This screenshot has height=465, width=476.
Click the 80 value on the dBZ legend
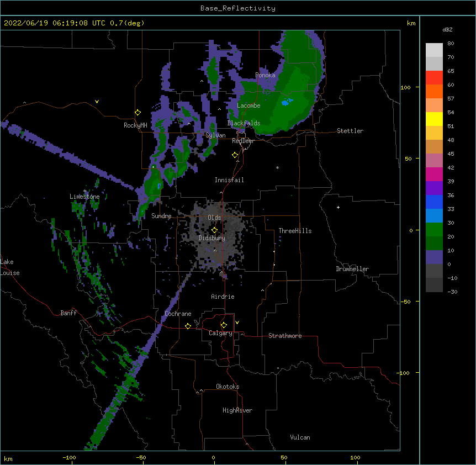coord(451,44)
